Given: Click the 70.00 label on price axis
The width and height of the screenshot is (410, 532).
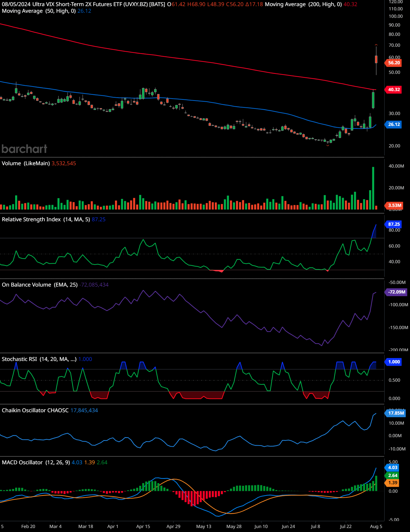Looking at the screenshot, I should (394, 45).
